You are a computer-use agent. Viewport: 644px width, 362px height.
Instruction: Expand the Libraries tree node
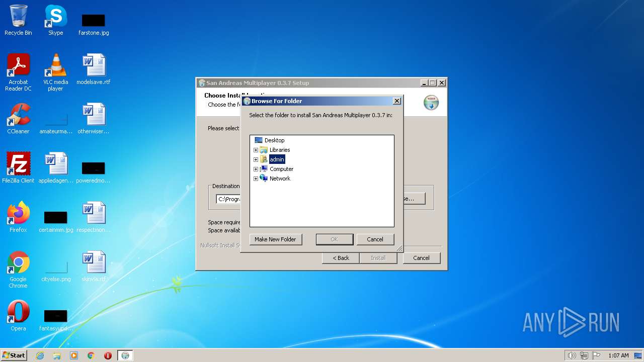[256, 150]
